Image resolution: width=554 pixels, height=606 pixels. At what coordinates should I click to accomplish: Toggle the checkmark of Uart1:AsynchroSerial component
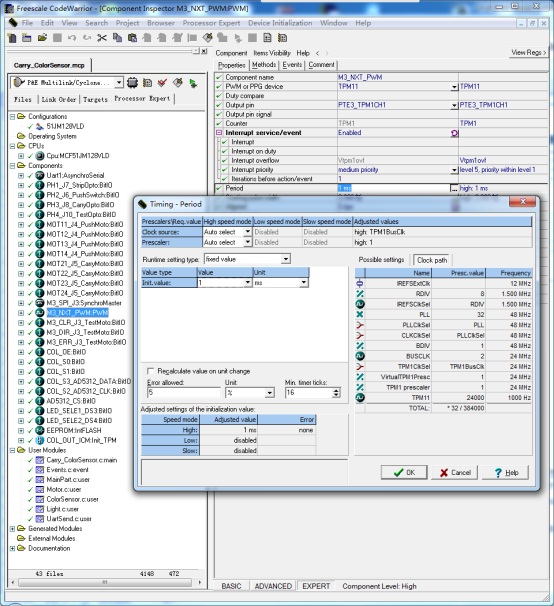[x=30, y=175]
